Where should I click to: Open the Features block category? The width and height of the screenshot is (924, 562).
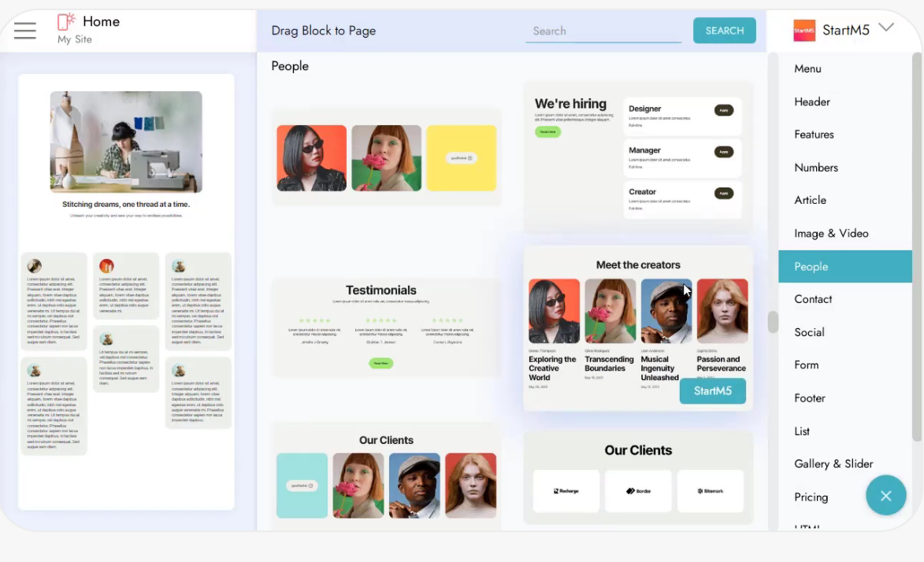(814, 135)
